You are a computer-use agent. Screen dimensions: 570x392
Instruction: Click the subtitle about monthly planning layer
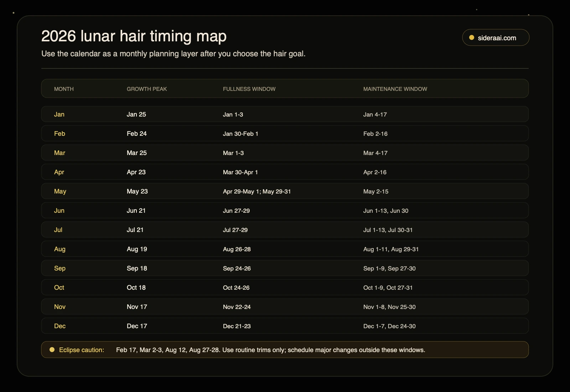coord(173,54)
